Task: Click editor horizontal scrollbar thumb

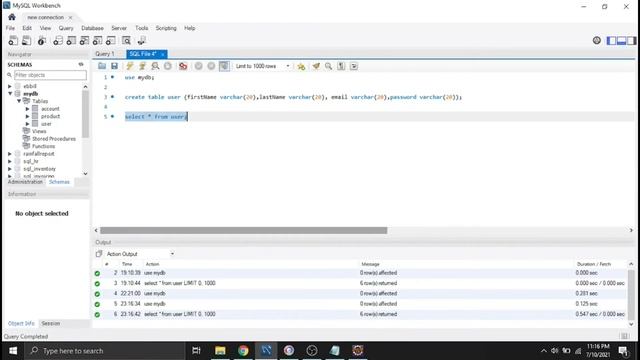Action: coord(244,231)
